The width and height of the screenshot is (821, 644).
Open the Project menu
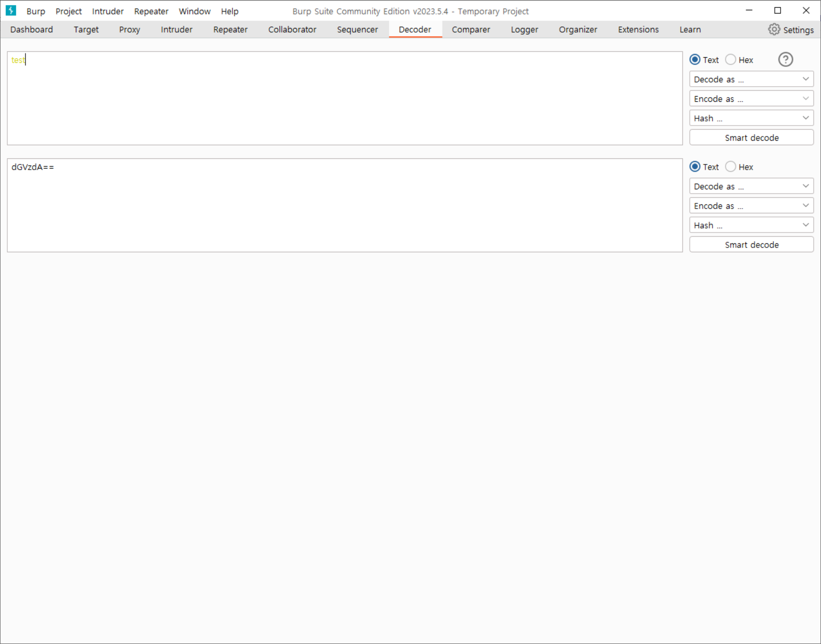(69, 11)
